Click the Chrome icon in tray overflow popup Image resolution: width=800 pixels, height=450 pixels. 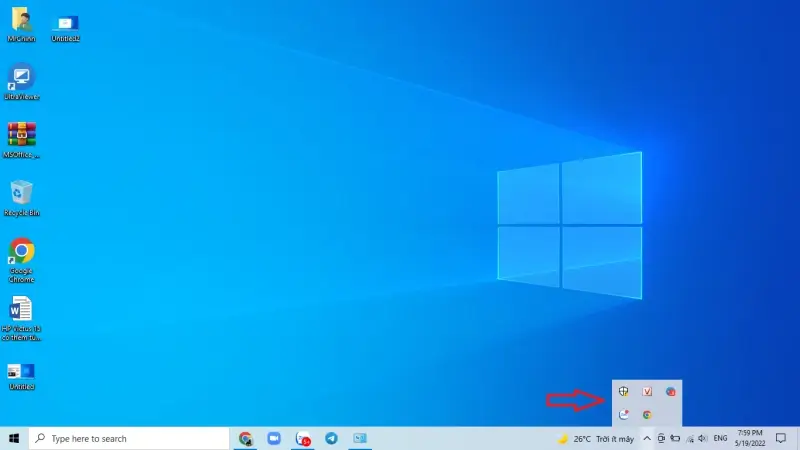(647, 414)
